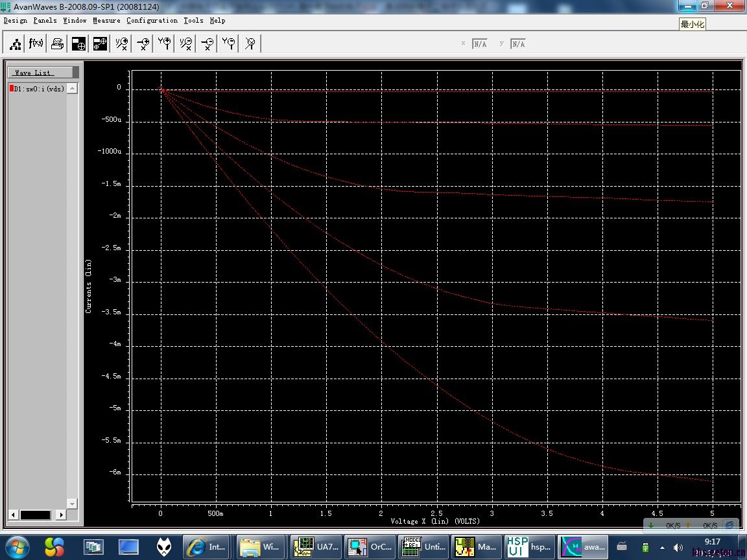
Task: Open the results browser hierarchy icon
Action: (x=15, y=44)
